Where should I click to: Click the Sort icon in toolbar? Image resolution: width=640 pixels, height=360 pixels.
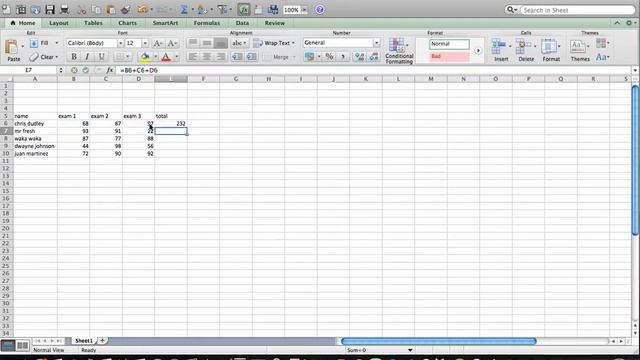(202, 9)
